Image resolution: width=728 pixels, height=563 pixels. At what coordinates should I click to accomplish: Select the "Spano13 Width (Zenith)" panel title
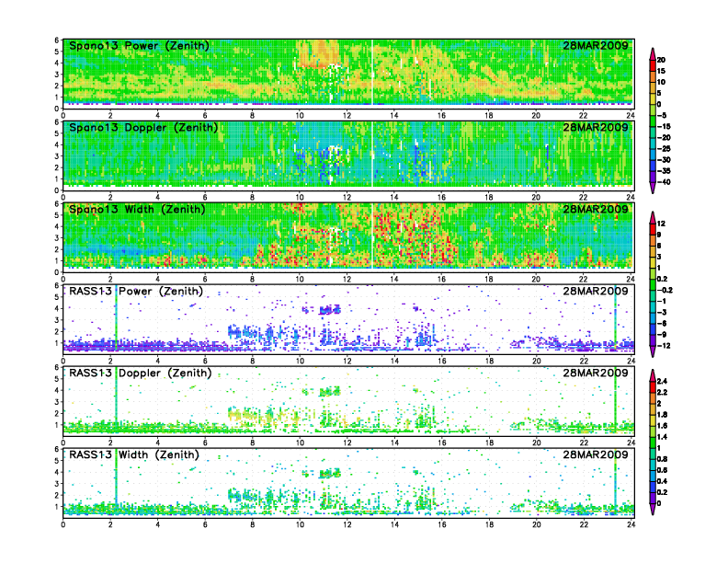click(137, 210)
